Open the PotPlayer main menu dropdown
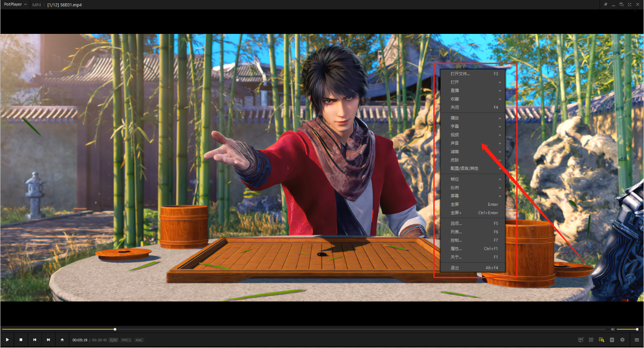644x348 pixels. coord(15,5)
